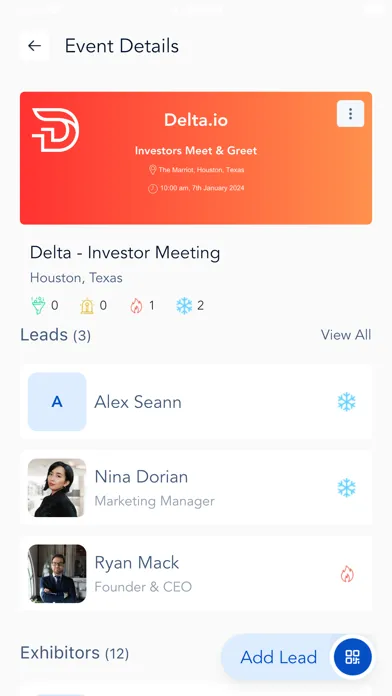Click the yellow badge count icon
392x696 pixels.
(87, 305)
